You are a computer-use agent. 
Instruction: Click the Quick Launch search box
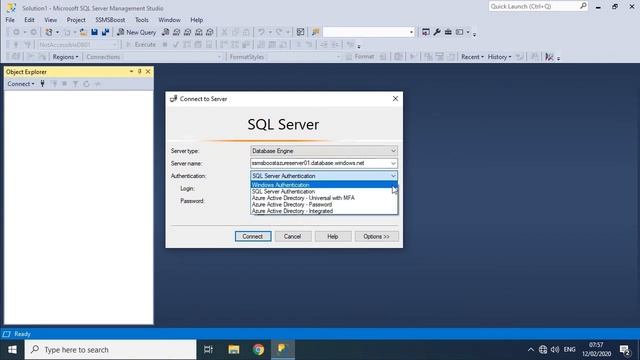pos(538,6)
